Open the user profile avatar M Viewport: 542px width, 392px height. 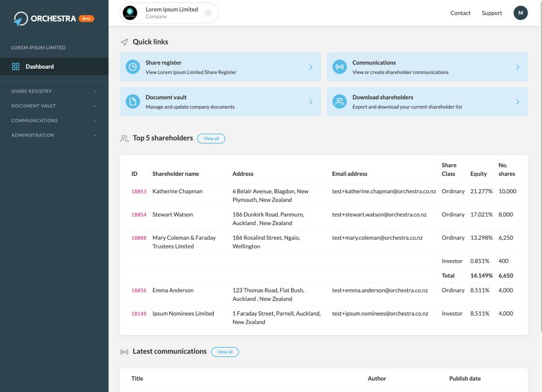[x=520, y=13]
